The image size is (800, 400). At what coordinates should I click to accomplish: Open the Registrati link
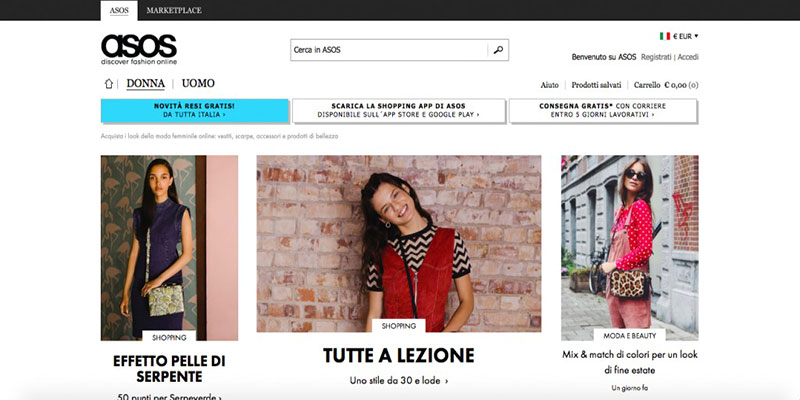tap(656, 57)
